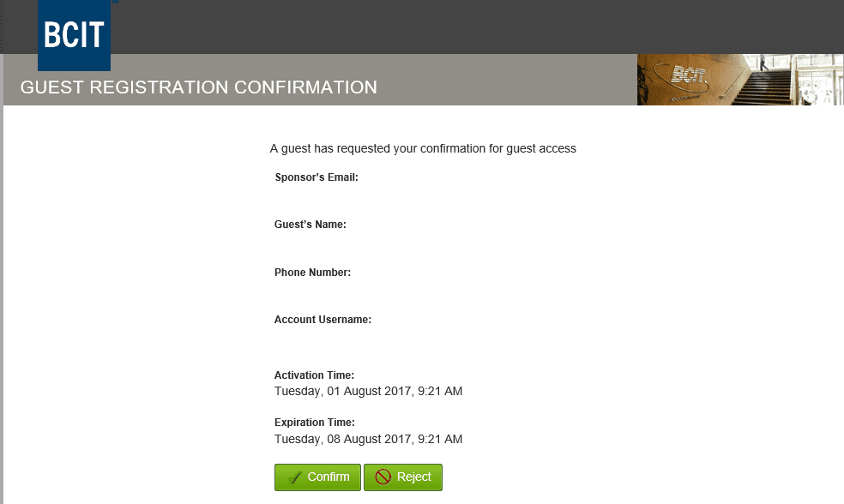Click the empty field below Sponsor's Email

point(360,195)
